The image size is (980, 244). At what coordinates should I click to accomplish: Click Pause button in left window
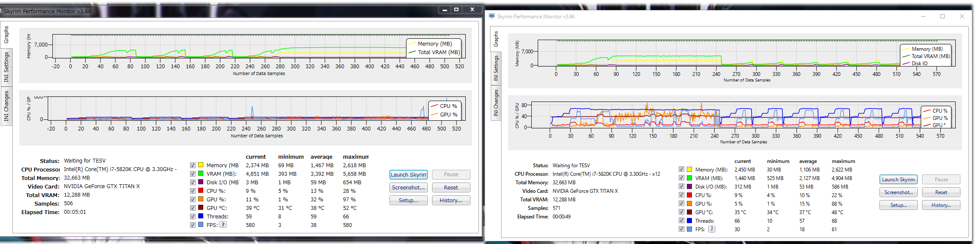click(x=451, y=174)
